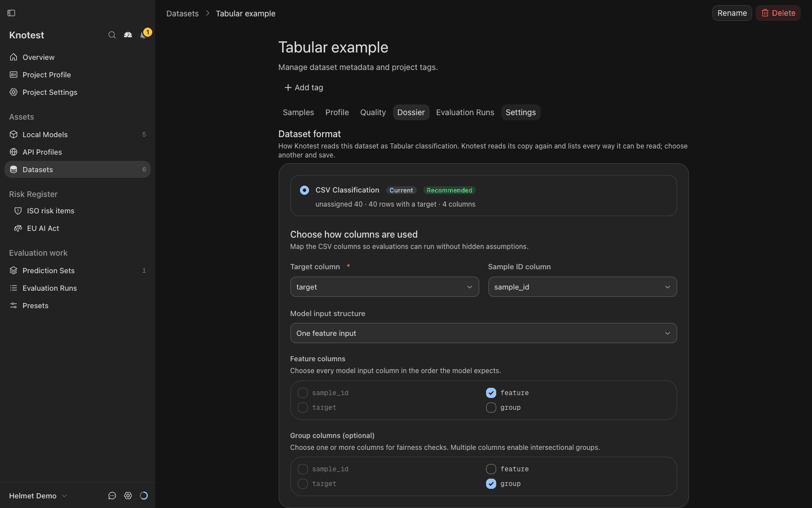Switch to the Samples tab
The width and height of the screenshot is (812, 508).
[x=298, y=112]
